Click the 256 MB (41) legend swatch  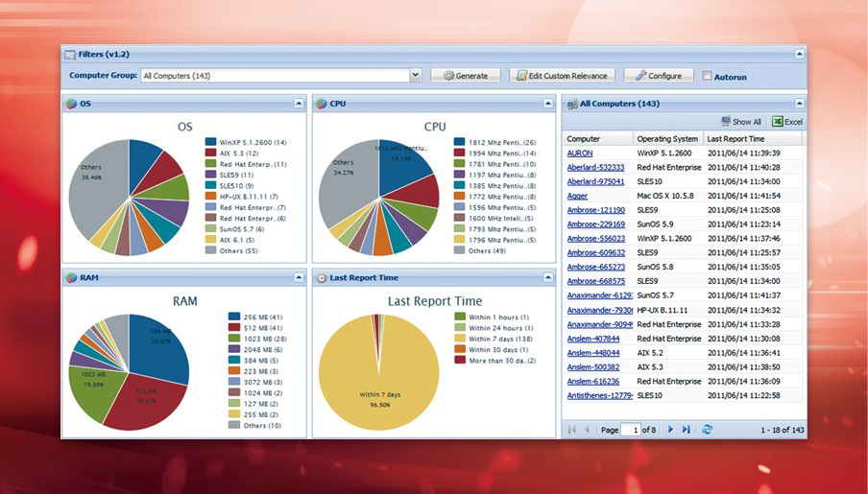234,317
